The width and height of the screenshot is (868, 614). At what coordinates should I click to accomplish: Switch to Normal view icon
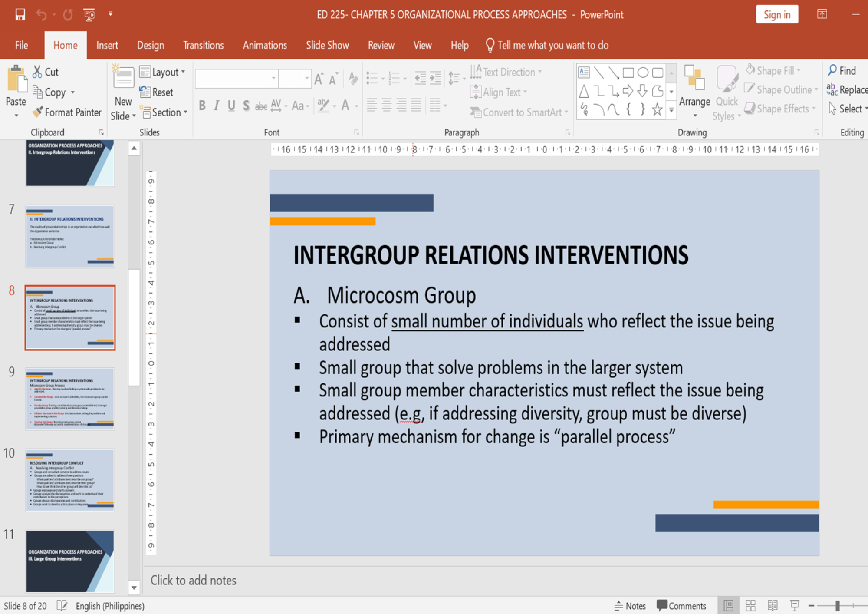728,606
